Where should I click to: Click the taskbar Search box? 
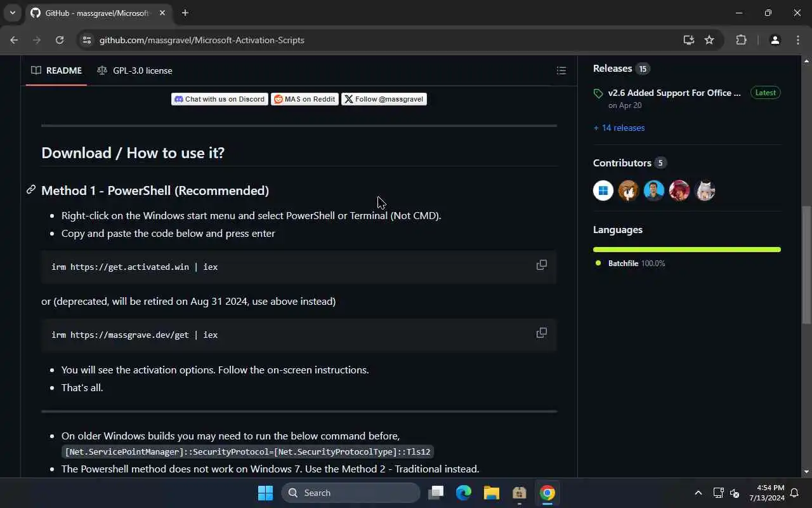351,493
